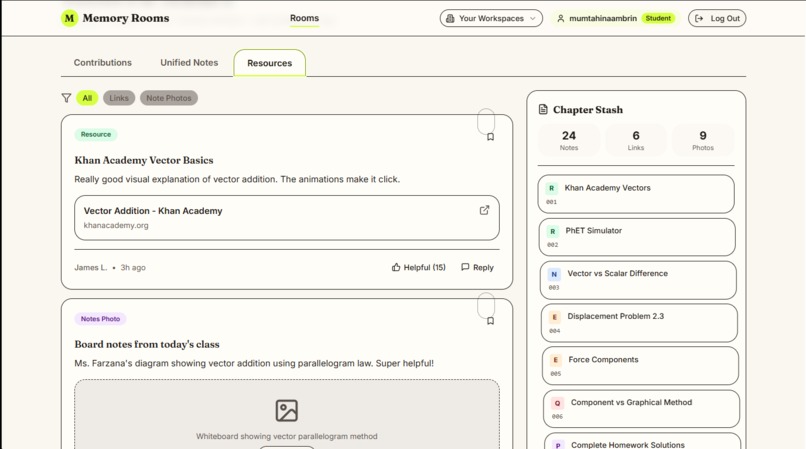Open Rooms in the top navigation
Viewport: 806px width, 449px height.
point(304,18)
